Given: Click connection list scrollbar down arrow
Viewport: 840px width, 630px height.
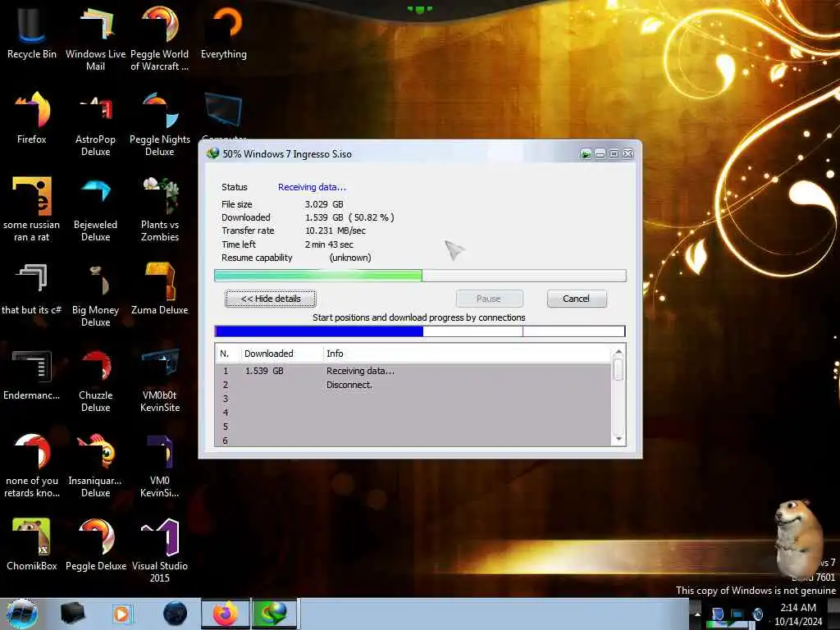Looking at the screenshot, I should 619,440.
